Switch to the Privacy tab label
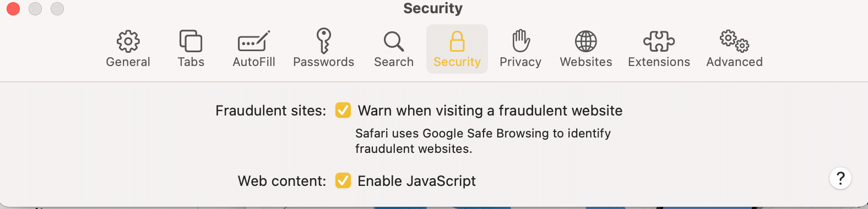This screenshot has width=868, height=209. [x=520, y=62]
